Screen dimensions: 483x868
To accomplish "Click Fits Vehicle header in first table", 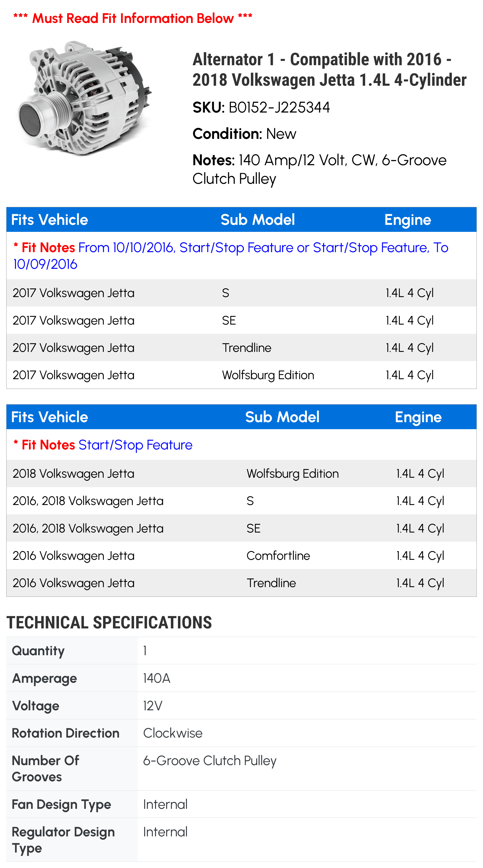I will click(x=50, y=220).
